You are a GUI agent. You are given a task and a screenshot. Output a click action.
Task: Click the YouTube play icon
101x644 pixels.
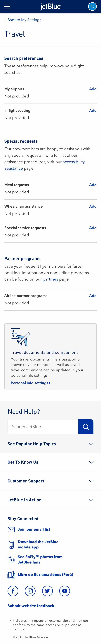pyautogui.click(x=65, y=591)
